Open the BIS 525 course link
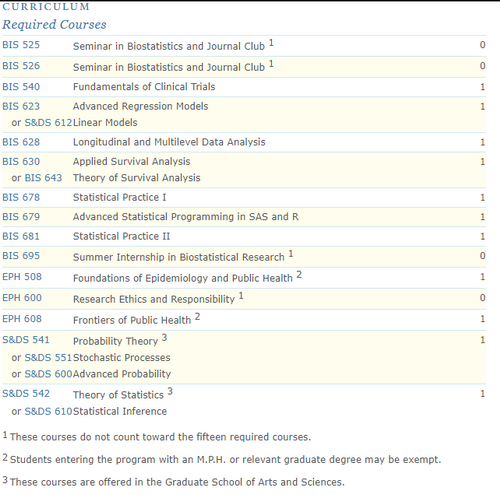 (21, 45)
